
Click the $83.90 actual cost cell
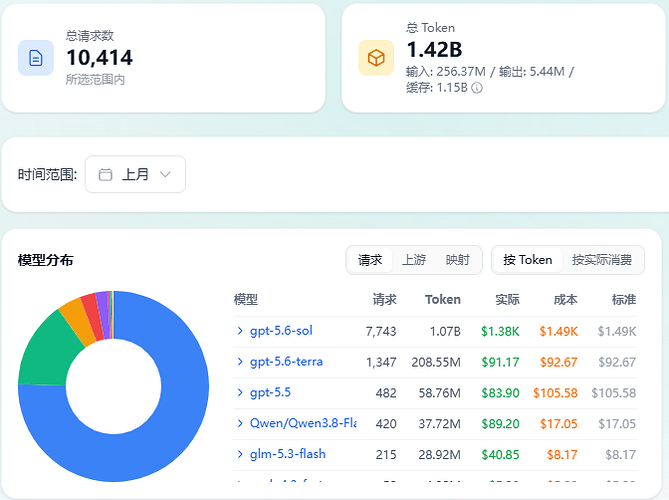[x=500, y=393]
